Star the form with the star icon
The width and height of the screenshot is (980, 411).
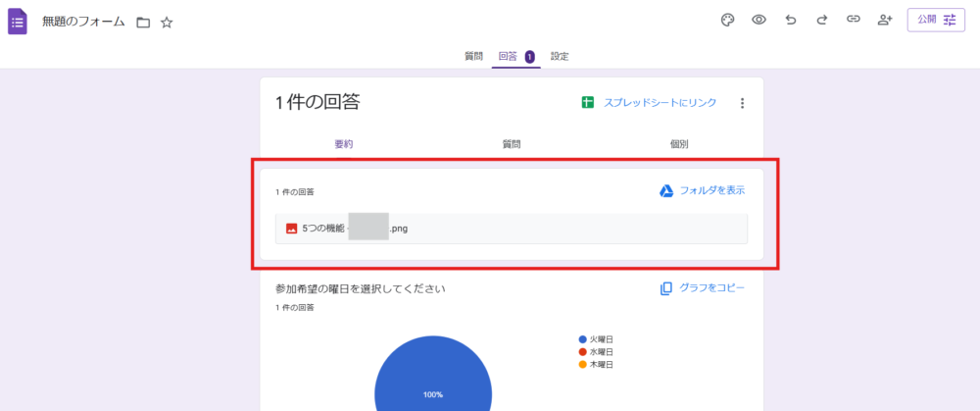pos(167,22)
